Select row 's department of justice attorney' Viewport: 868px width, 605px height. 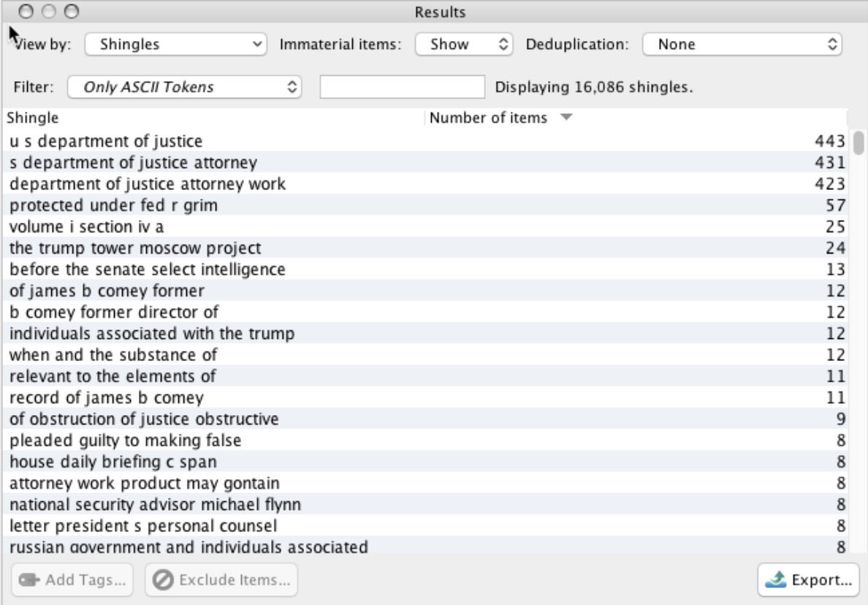425,162
